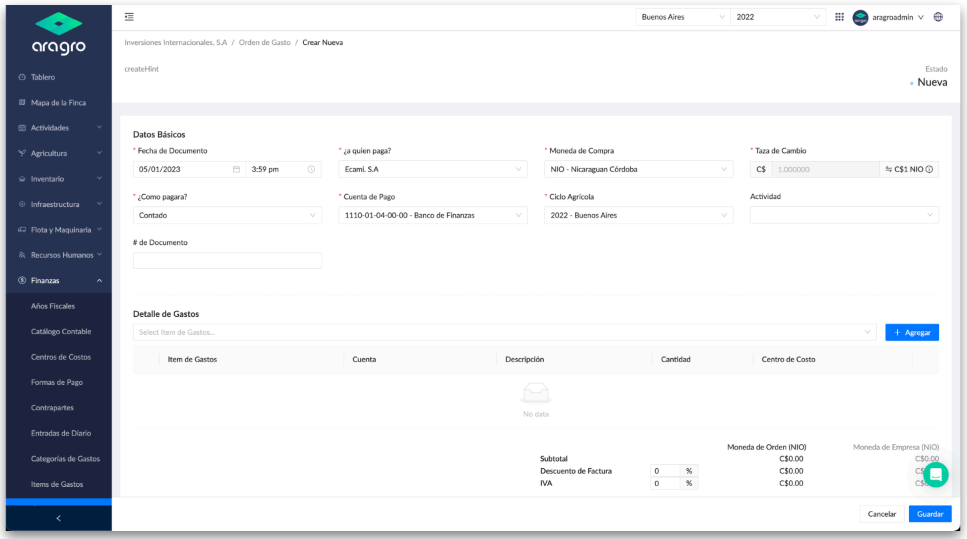This screenshot has width=967, height=539.
Task: Open the Select Item de Gastos dropdown
Action: coord(504,332)
